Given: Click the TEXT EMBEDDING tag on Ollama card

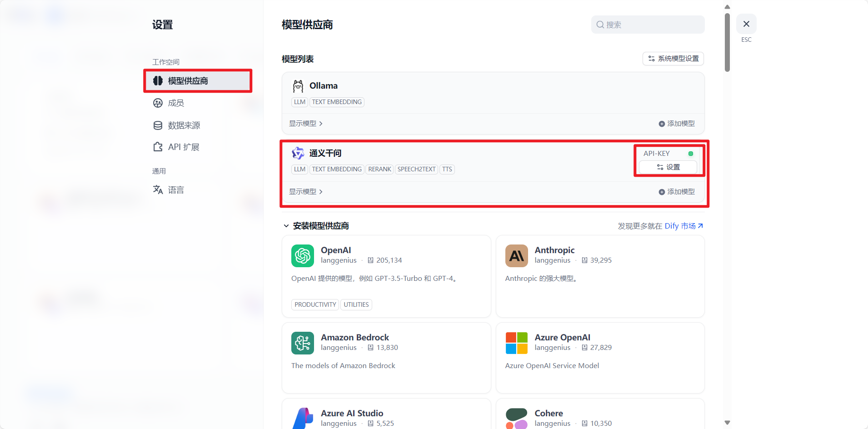Looking at the screenshot, I should (x=337, y=102).
